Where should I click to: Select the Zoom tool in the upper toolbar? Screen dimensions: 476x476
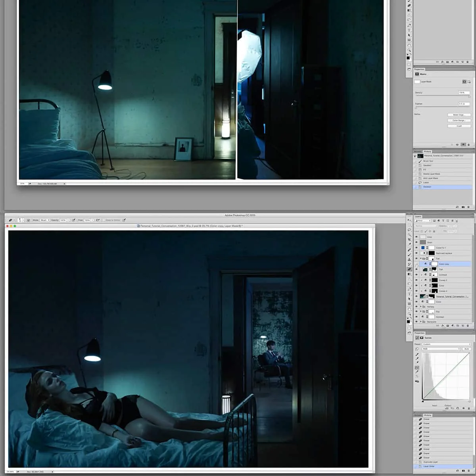pos(409,50)
